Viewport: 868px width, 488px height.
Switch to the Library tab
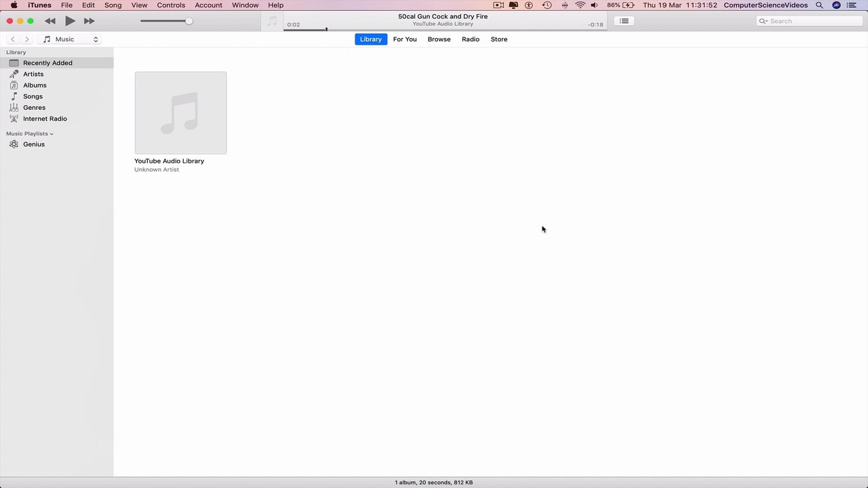(371, 39)
